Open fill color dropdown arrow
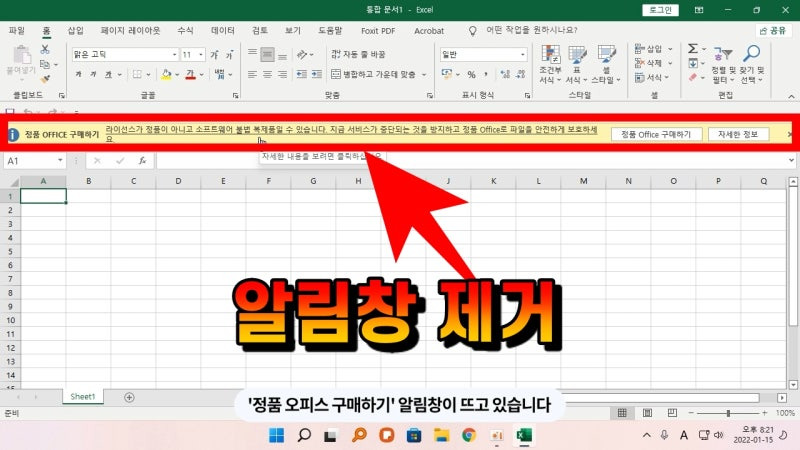 pyautogui.click(x=177, y=74)
